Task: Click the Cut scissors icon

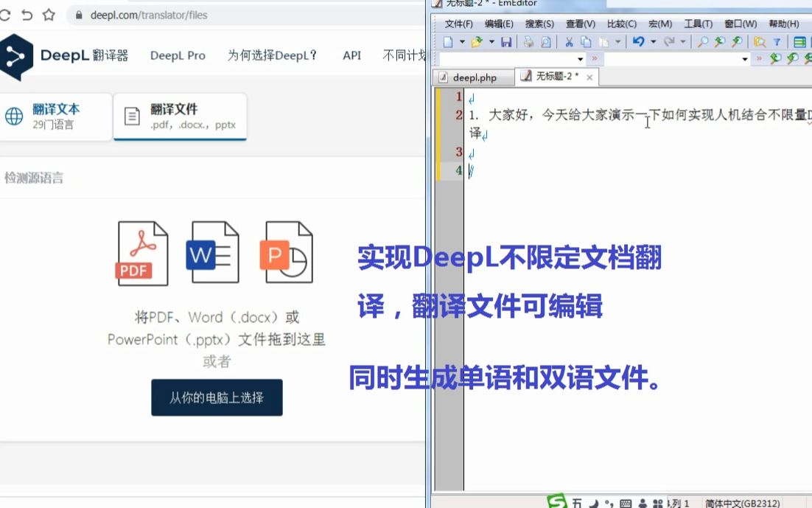Action: point(569,42)
